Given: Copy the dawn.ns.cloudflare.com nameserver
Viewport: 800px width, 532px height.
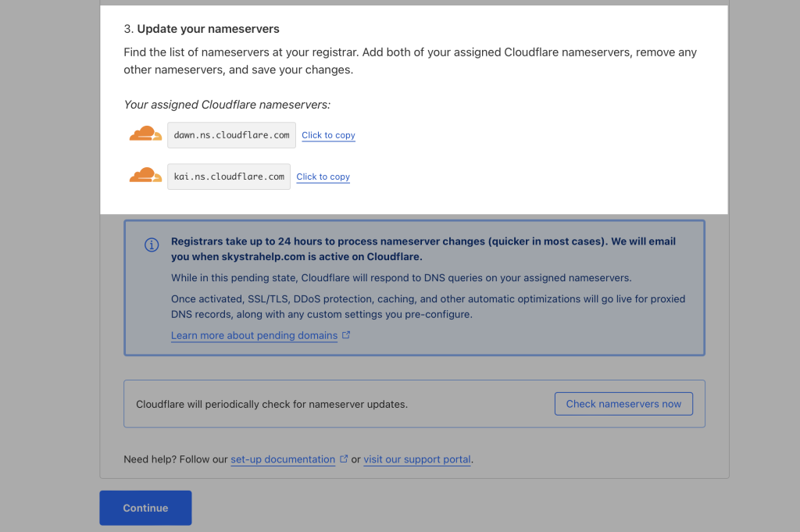Looking at the screenshot, I should point(328,135).
